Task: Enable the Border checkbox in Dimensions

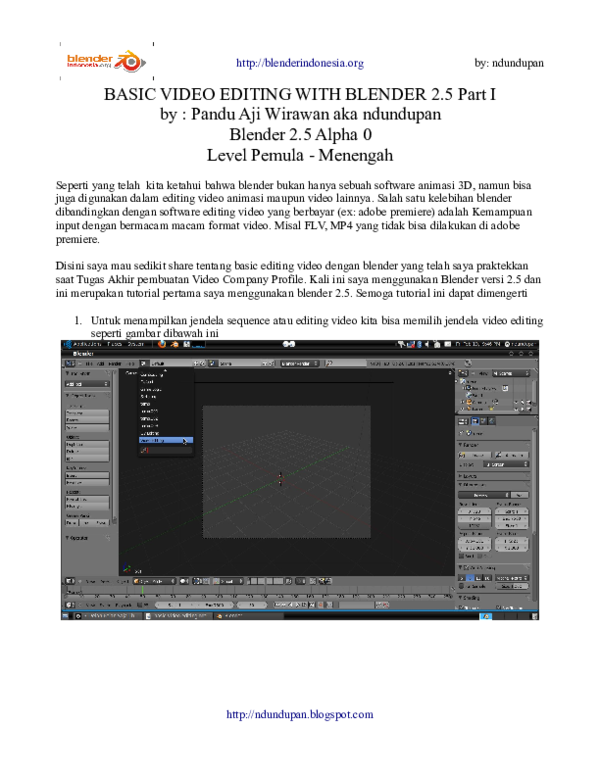Action: pos(461,556)
